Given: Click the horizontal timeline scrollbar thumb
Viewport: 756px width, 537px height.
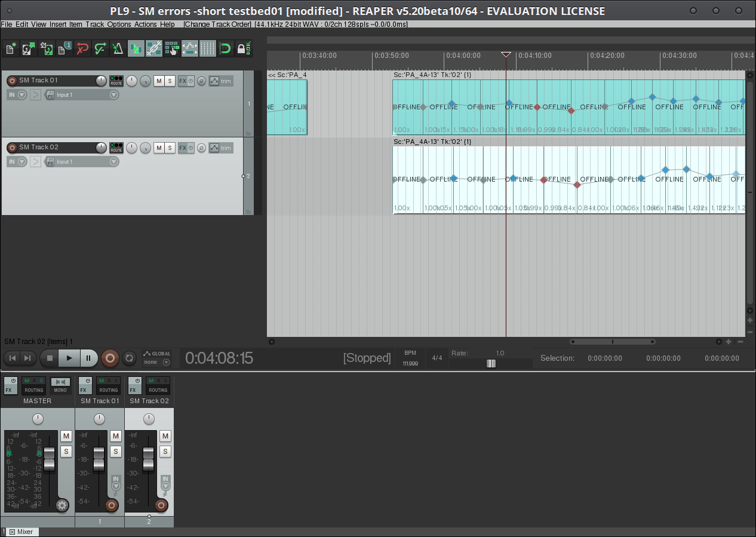Looking at the screenshot, I should [613, 342].
